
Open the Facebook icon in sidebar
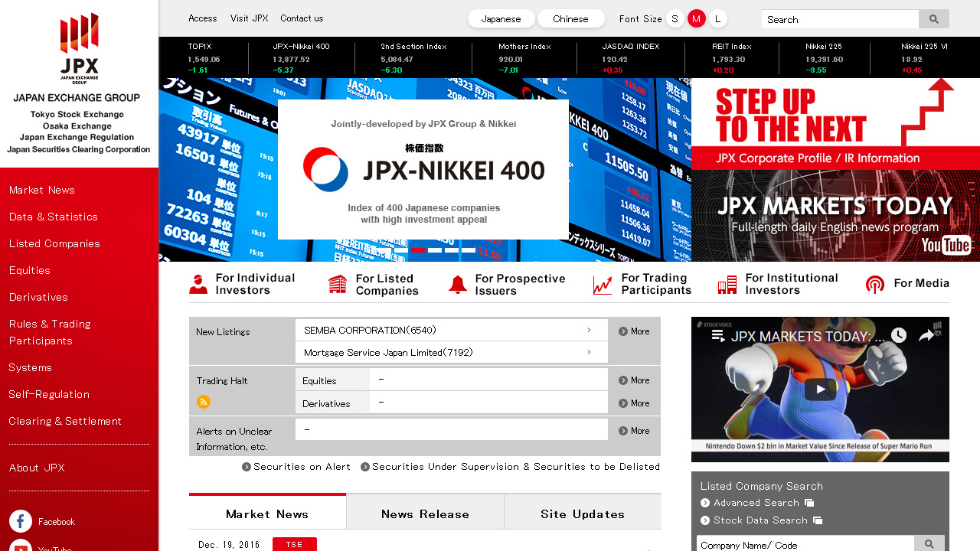[x=21, y=521]
